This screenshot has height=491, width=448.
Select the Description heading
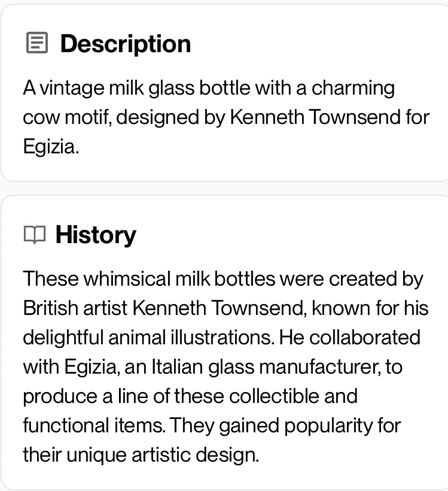pyautogui.click(x=125, y=44)
